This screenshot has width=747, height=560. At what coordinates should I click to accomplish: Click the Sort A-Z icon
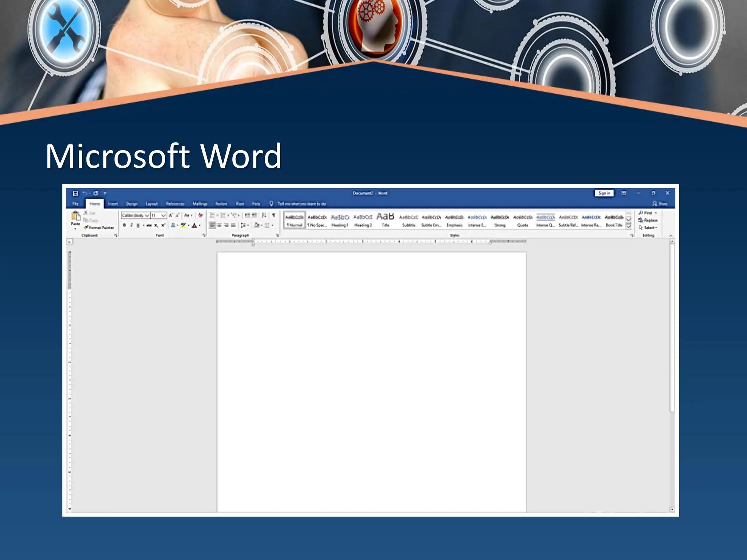click(x=264, y=215)
